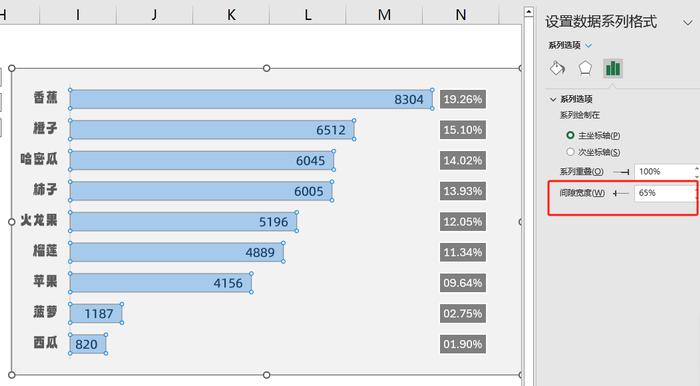Viewport: 700px width, 386px height.
Task: Click the 13.93% percentage label
Action: [x=462, y=191]
